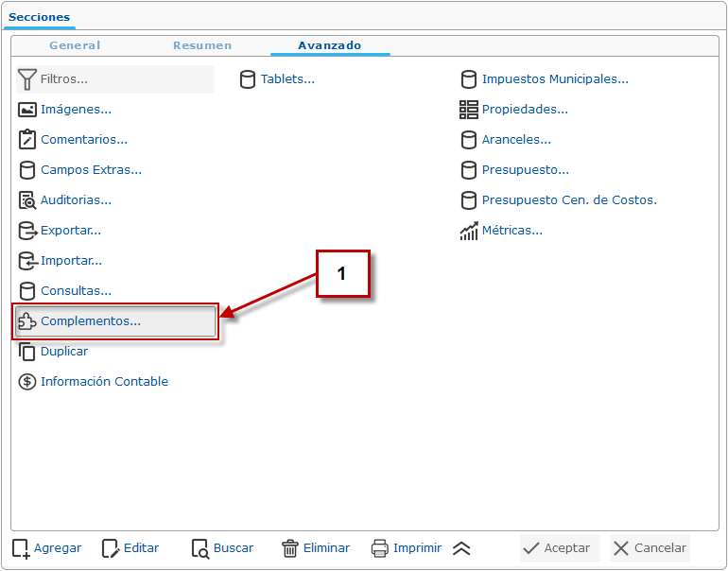
Task: Click the database icon beside Aranceles
Action: coord(468,140)
